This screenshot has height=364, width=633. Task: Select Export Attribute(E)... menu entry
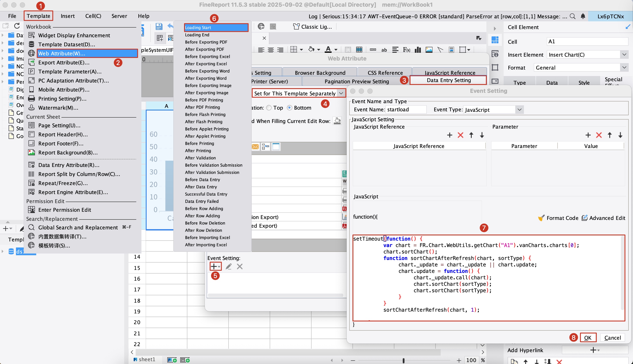64,62
